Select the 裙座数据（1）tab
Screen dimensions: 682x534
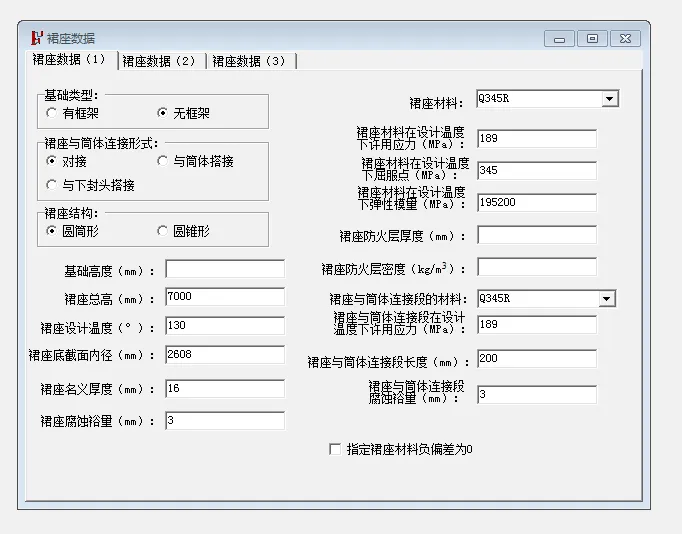[x=69, y=60]
